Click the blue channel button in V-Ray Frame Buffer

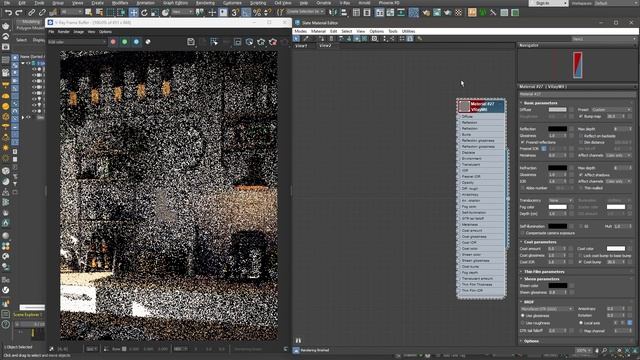(x=136, y=42)
